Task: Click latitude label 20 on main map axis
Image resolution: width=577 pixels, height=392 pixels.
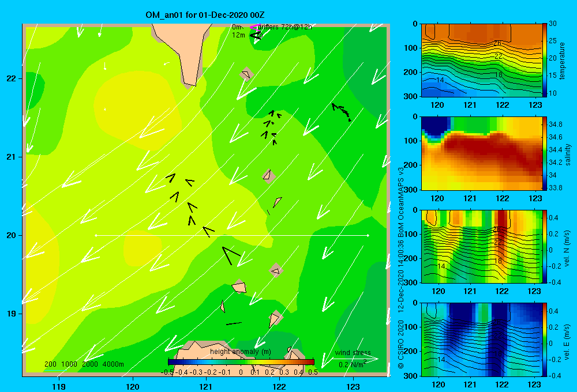Action: tap(11, 235)
